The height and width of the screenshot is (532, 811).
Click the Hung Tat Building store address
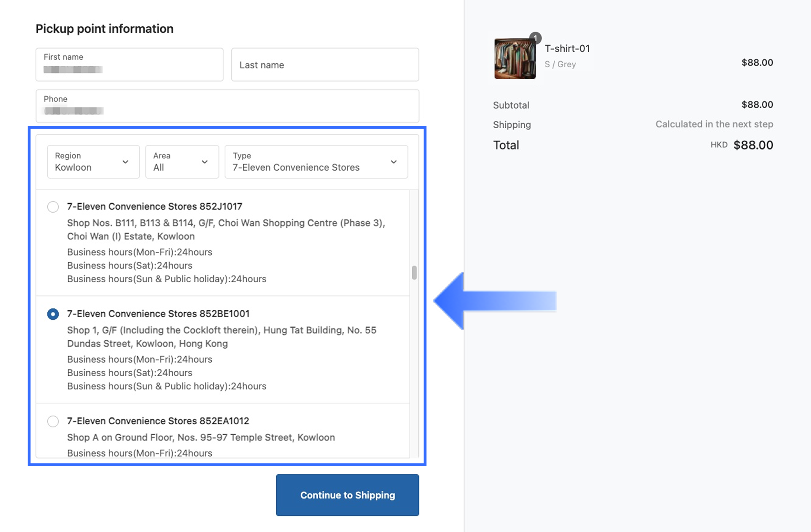coord(221,337)
